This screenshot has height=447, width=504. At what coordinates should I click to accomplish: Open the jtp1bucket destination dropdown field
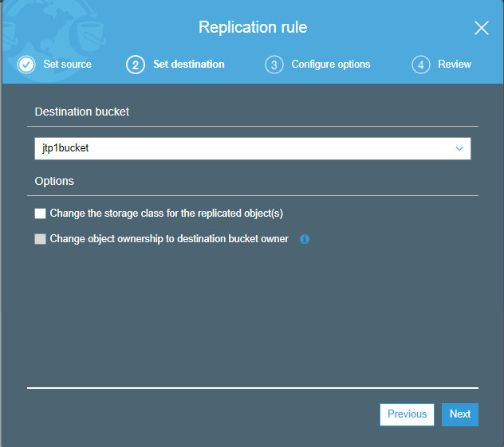click(253, 148)
